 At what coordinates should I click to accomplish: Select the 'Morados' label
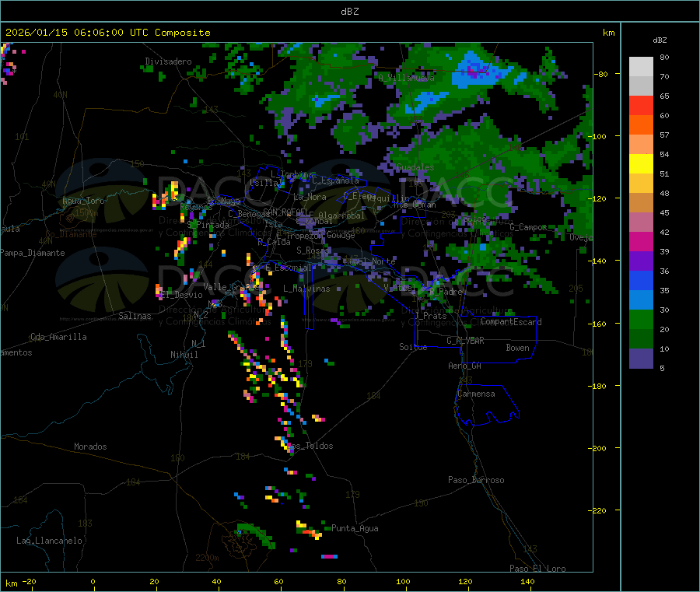click(x=90, y=447)
